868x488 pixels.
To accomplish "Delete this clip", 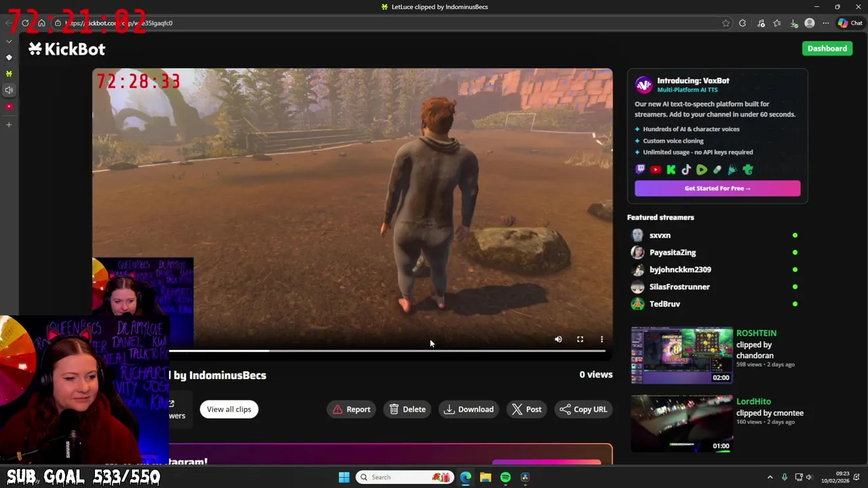I will point(408,409).
